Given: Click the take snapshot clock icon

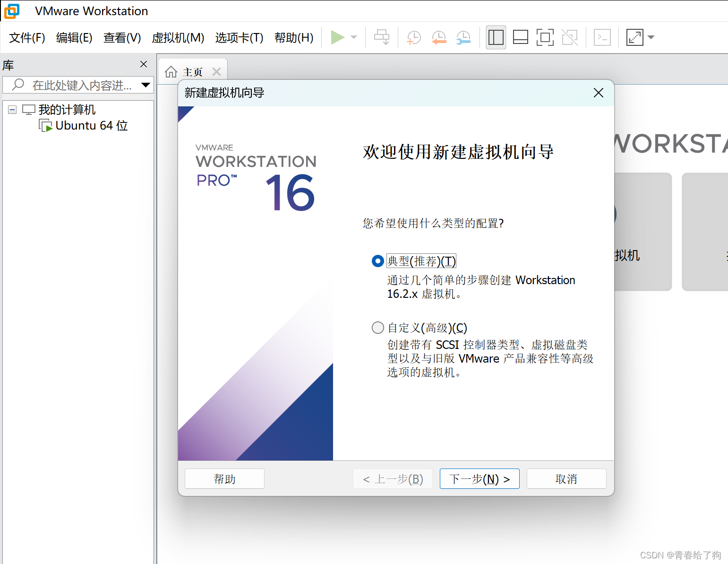Looking at the screenshot, I should pyautogui.click(x=414, y=37).
